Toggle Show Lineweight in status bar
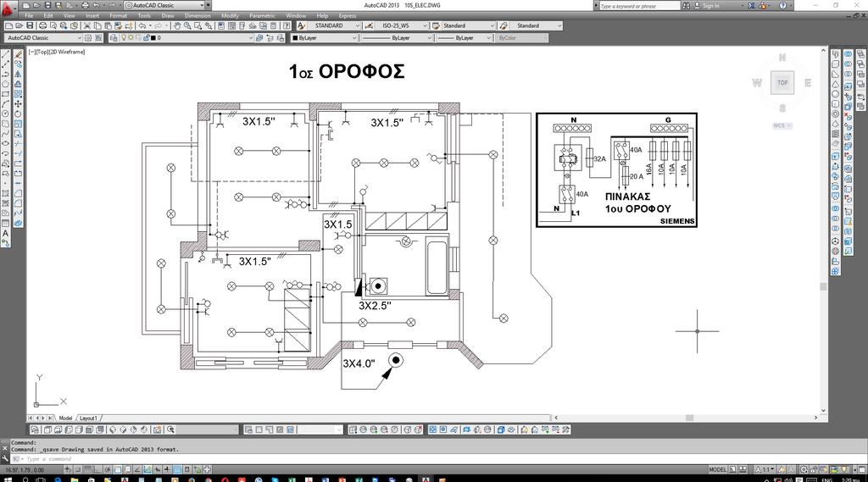Image resolution: width=868 pixels, height=482 pixels. coord(167,469)
